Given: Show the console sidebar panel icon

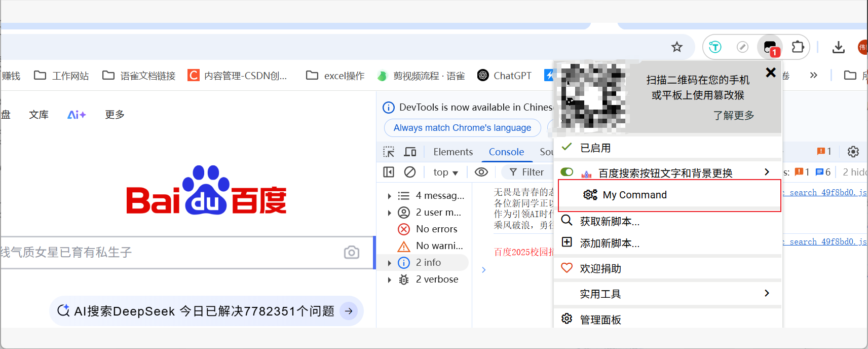Looking at the screenshot, I should 389,172.
